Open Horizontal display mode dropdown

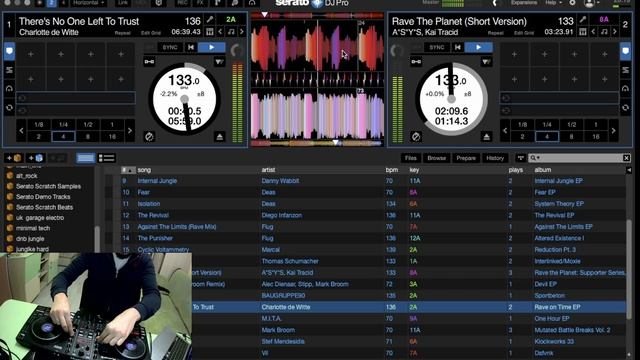(x=88, y=3)
